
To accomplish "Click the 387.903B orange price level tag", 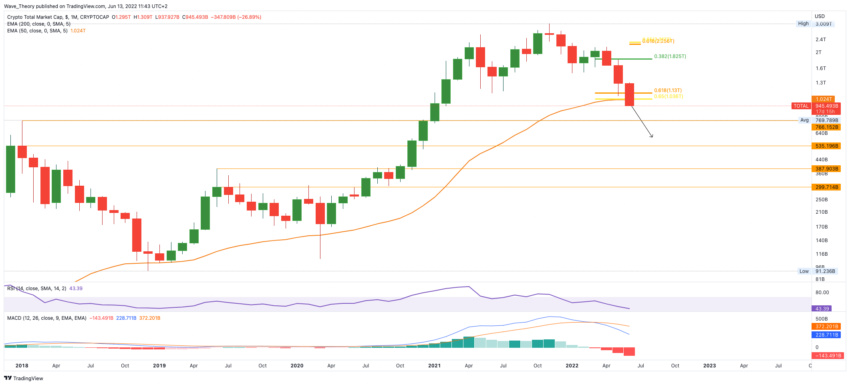I will coord(827,169).
